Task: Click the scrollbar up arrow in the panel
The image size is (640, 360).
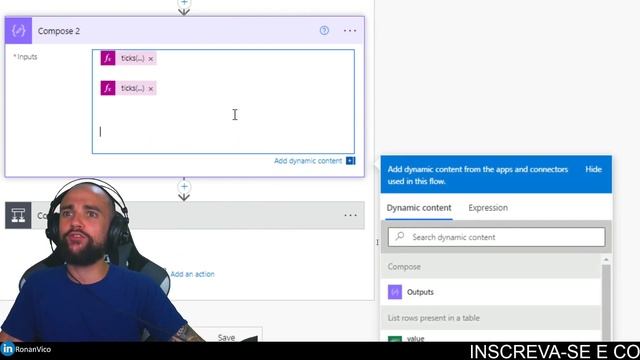Action: [x=606, y=260]
